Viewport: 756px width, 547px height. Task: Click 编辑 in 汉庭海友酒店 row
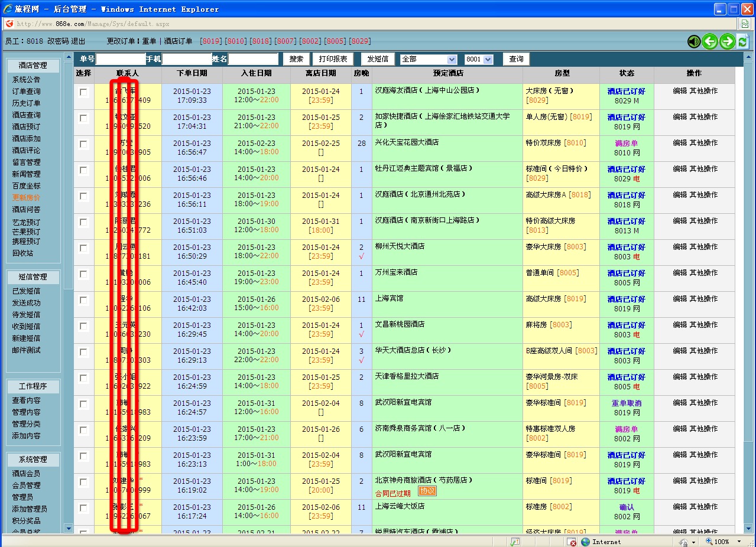(680, 91)
